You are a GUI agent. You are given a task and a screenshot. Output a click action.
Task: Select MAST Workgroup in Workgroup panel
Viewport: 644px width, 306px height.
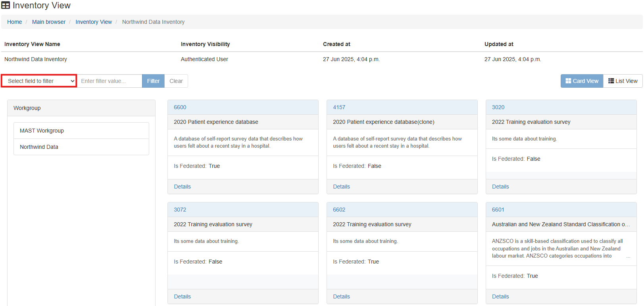[42, 131]
